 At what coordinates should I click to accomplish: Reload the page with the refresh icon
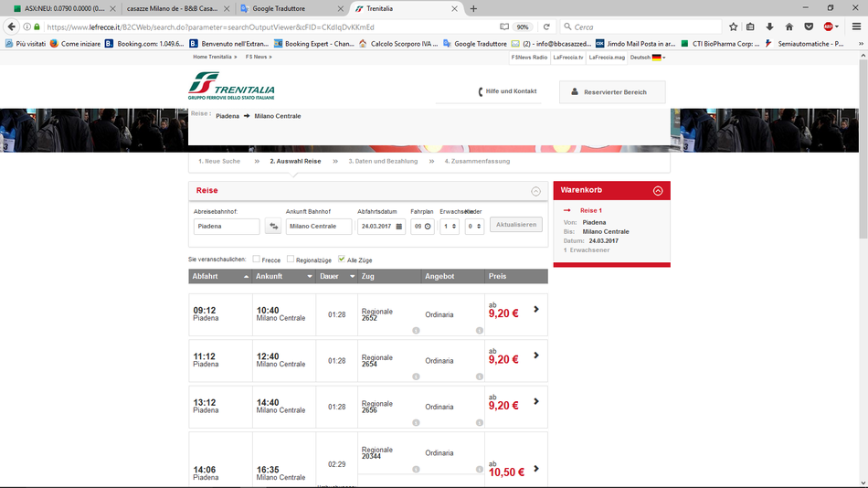point(546,27)
